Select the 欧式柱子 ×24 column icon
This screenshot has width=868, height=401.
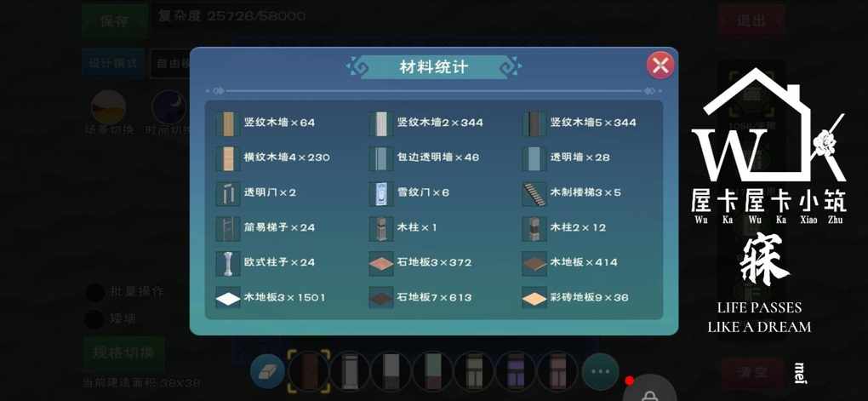(227, 263)
